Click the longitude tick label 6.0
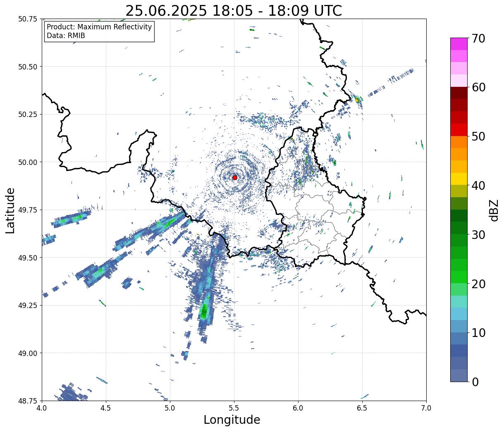This screenshot has width=504, height=430. pos(298,408)
